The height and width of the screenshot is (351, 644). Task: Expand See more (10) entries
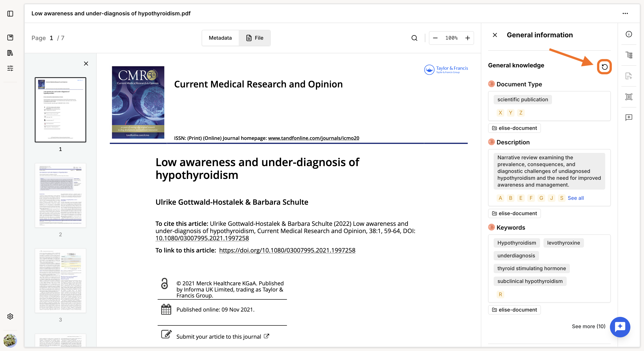[588, 326]
